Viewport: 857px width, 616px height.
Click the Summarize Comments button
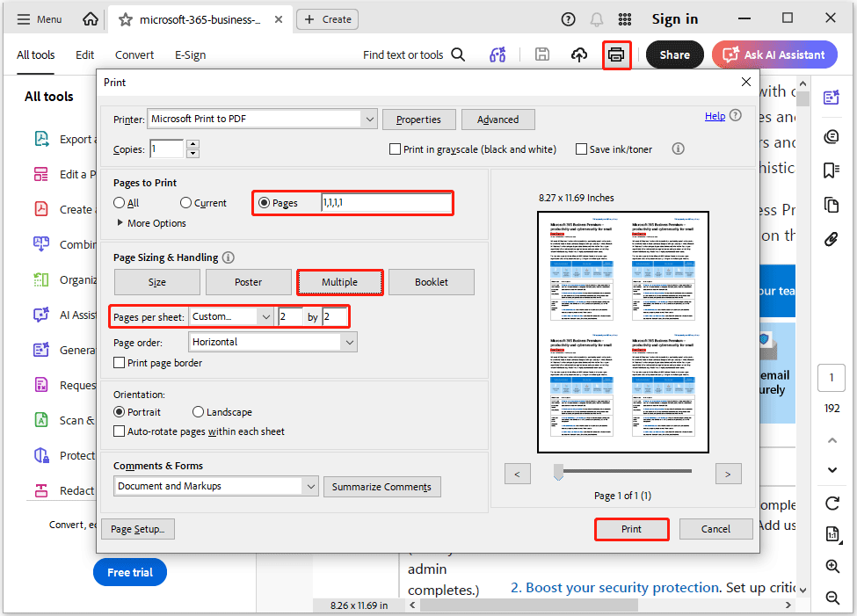[381, 486]
